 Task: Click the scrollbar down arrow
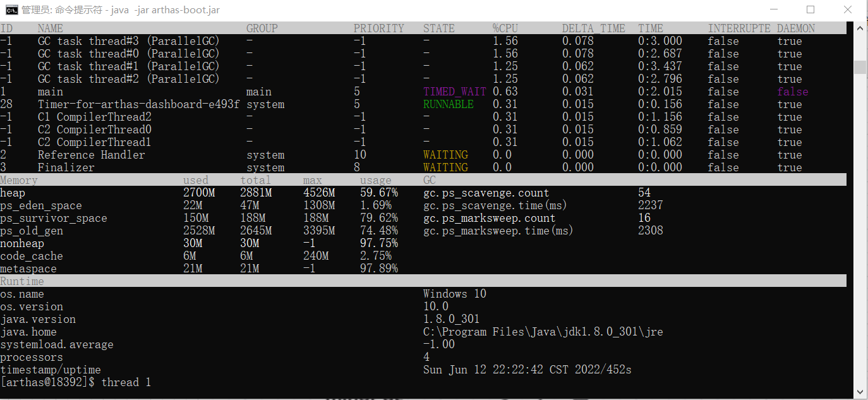click(x=859, y=392)
